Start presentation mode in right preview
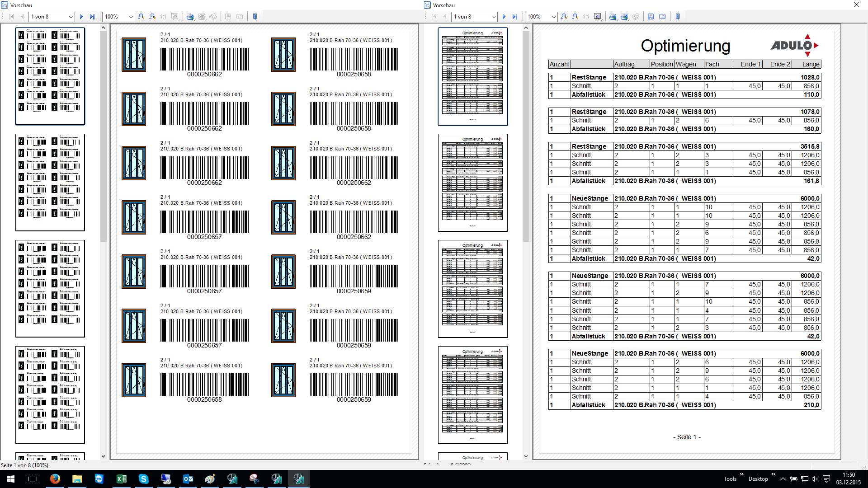This screenshot has width=868, height=488. [598, 17]
